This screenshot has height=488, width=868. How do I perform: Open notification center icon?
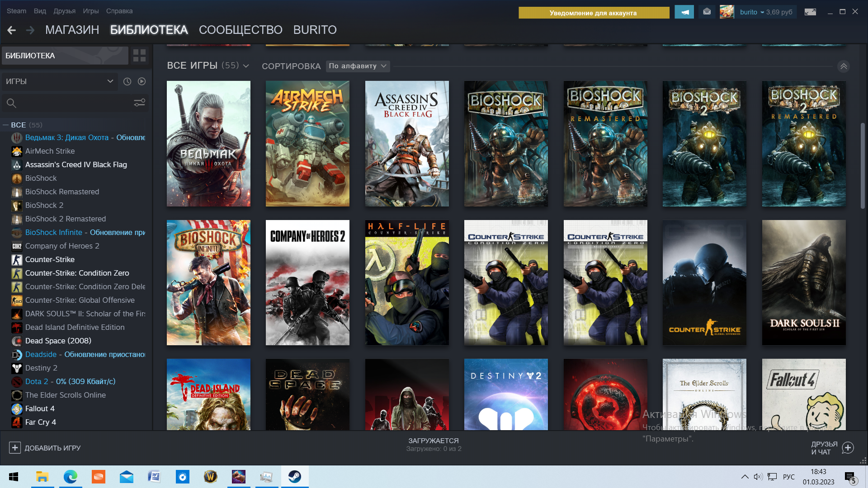[850, 477]
